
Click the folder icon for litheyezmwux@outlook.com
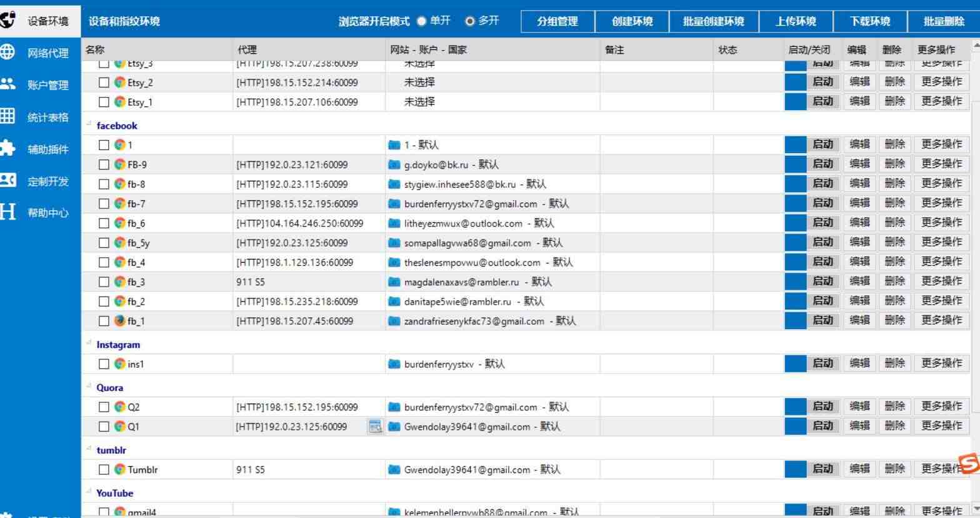pyautogui.click(x=394, y=223)
